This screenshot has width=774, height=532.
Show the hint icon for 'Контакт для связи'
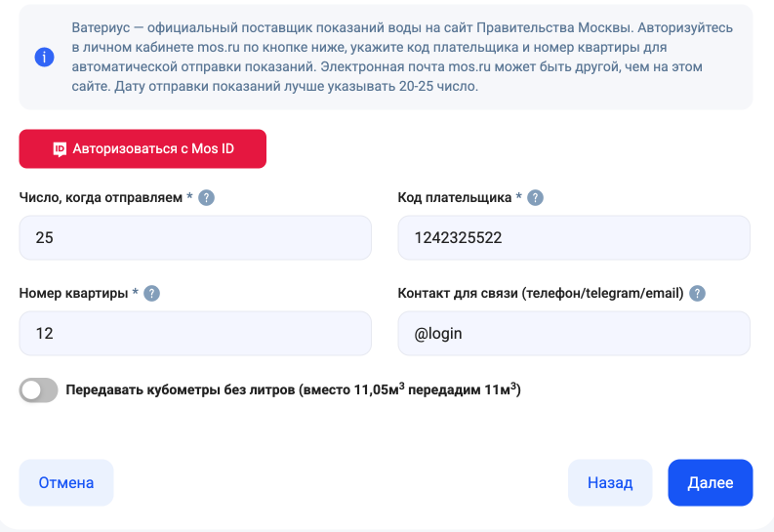(x=697, y=293)
